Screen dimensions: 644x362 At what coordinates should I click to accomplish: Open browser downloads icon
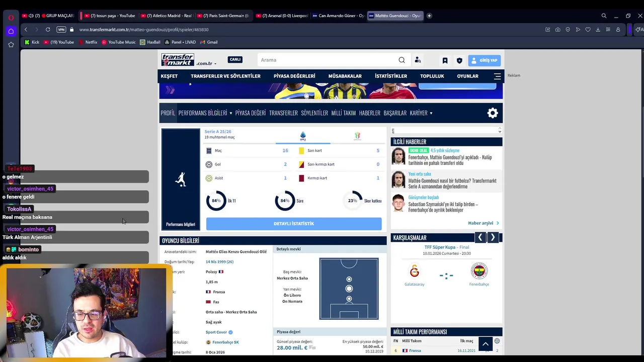pyautogui.click(x=598, y=30)
